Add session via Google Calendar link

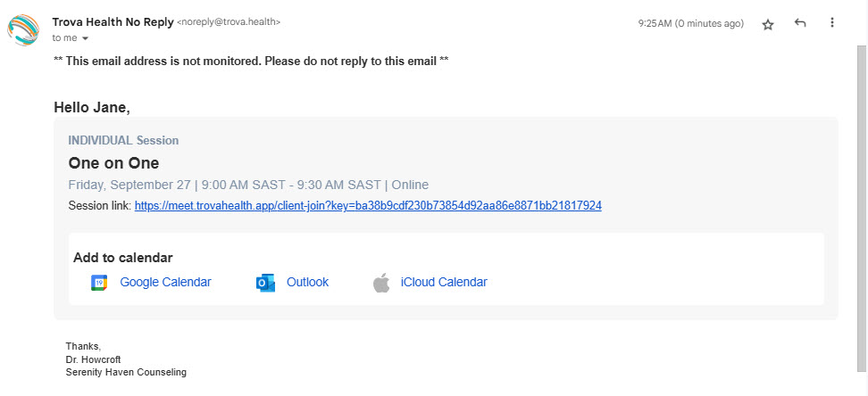165,282
